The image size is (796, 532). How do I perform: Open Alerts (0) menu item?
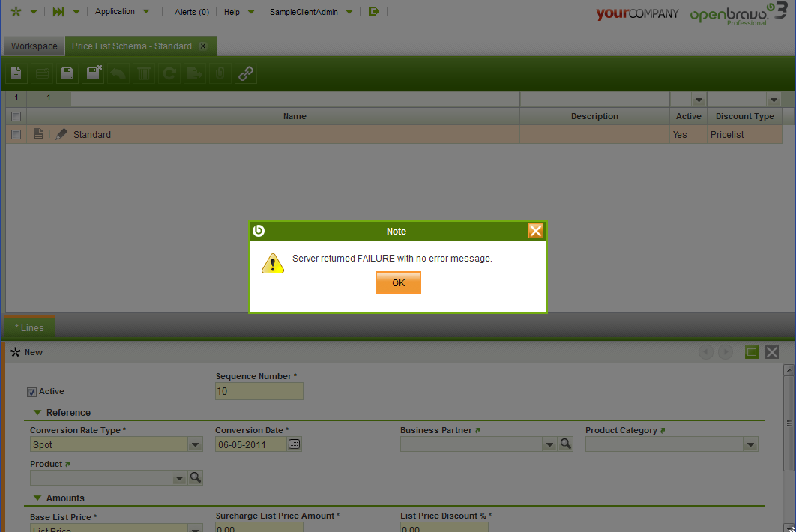191,12
